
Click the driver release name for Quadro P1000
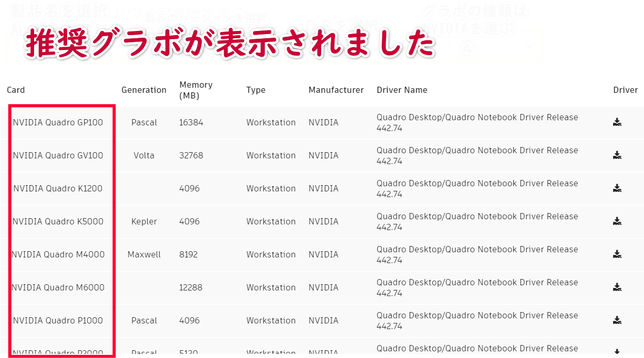tap(477, 320)
